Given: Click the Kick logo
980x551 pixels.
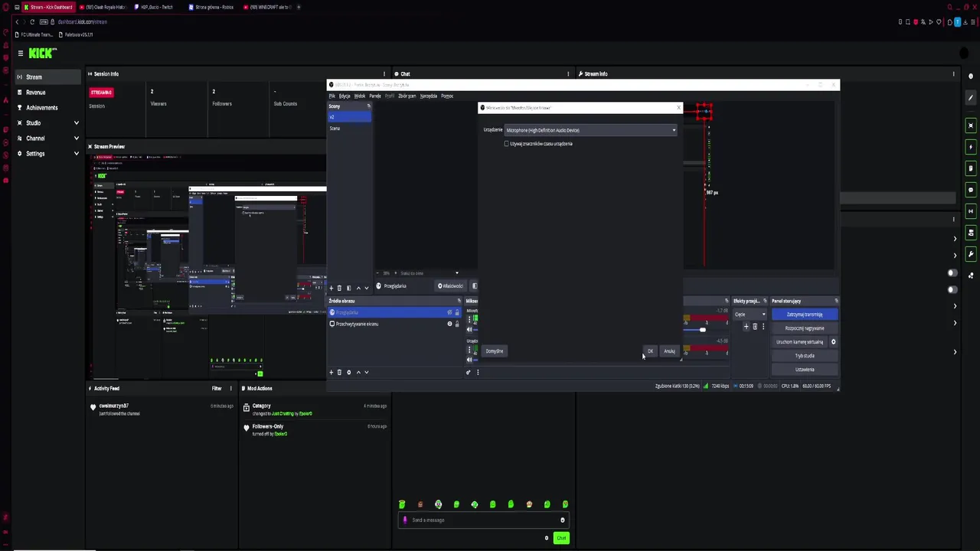Looking at the screenshot, I should 43,53.
